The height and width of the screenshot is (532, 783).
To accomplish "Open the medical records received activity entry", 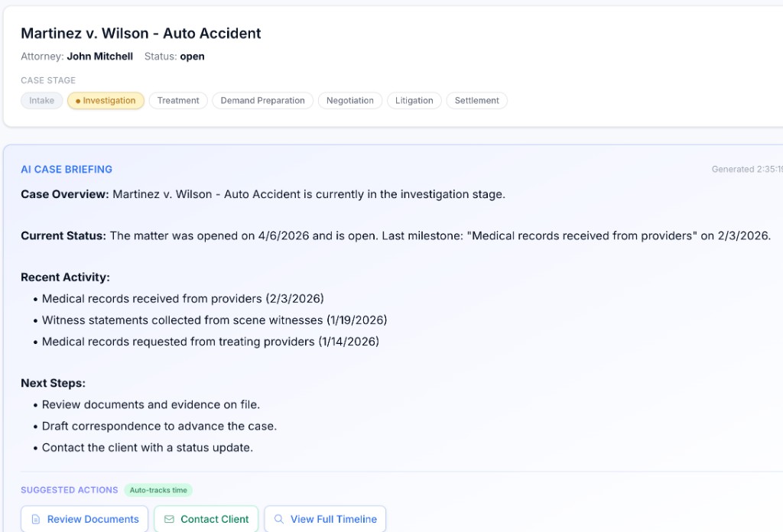I will [x=183, y=299].
